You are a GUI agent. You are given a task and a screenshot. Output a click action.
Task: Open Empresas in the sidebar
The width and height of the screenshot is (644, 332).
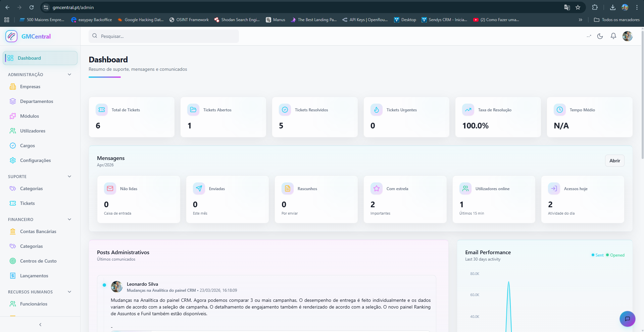pos(30,87)
